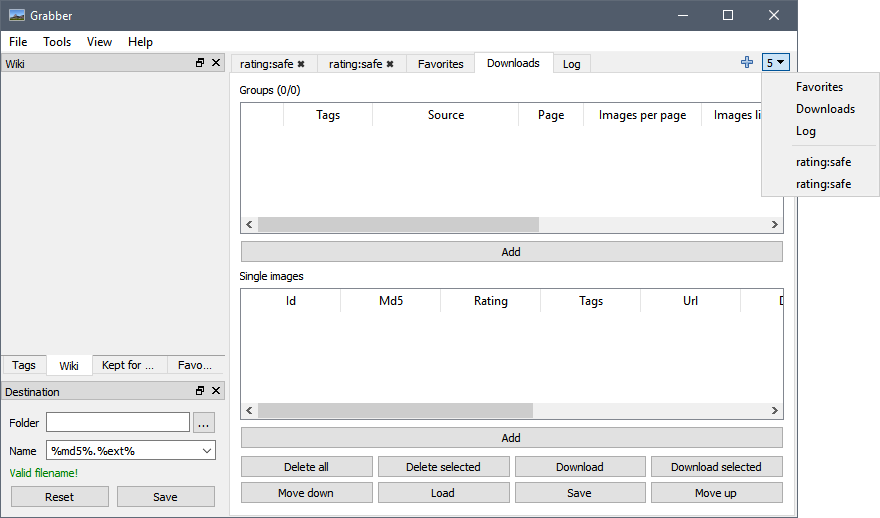
Task: Click the Download selected button
Action: 716,467
